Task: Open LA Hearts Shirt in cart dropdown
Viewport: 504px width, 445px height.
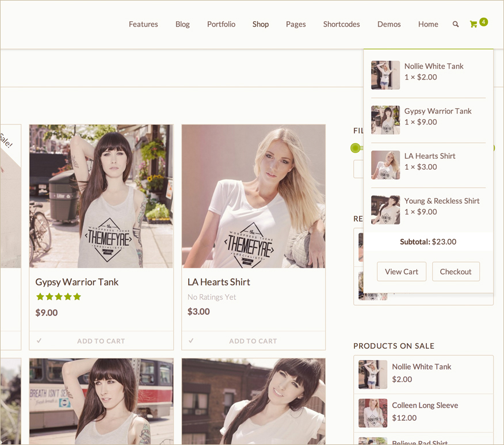Action: coord(430,156)
